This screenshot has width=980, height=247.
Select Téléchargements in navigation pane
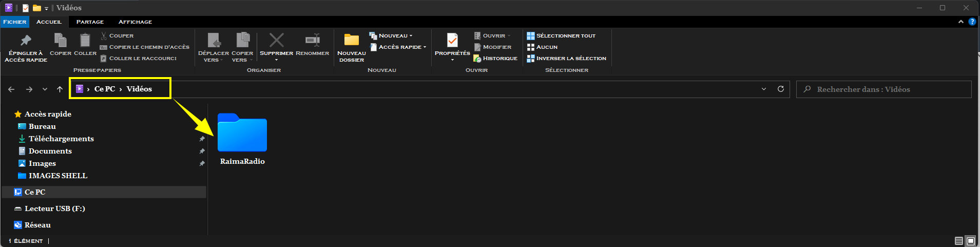click(x=61, y=139)
